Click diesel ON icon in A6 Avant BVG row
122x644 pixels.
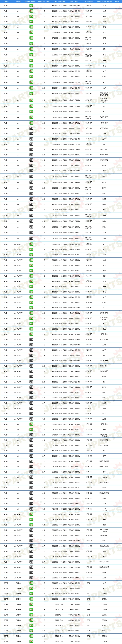pyautogui.click(x=31, y=541)
